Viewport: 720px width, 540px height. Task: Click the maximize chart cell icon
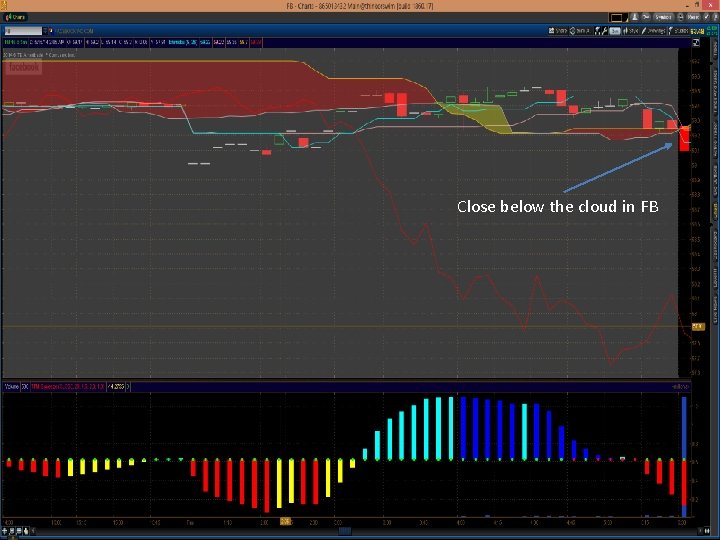pyautogui.click(x=696, y=43)
